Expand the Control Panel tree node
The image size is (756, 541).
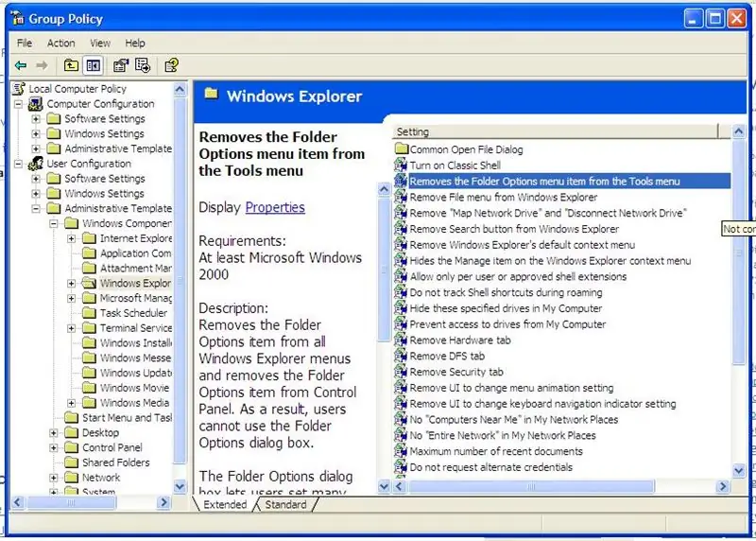tap(54, 447)
